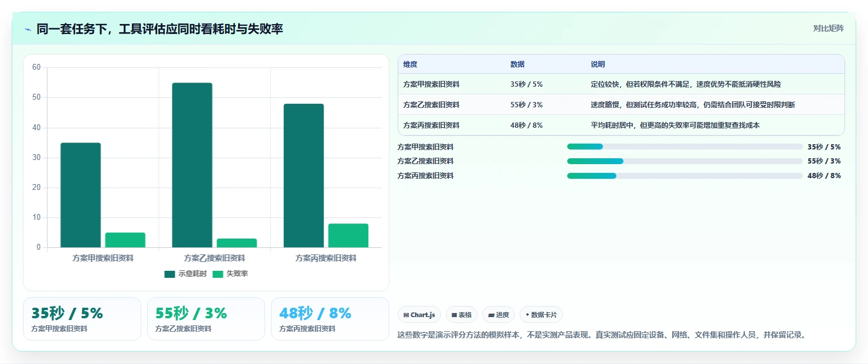This screenshot has height=364, width=868.
Task: Click the 对比矩阵 label in header
Action: point(829,28)
